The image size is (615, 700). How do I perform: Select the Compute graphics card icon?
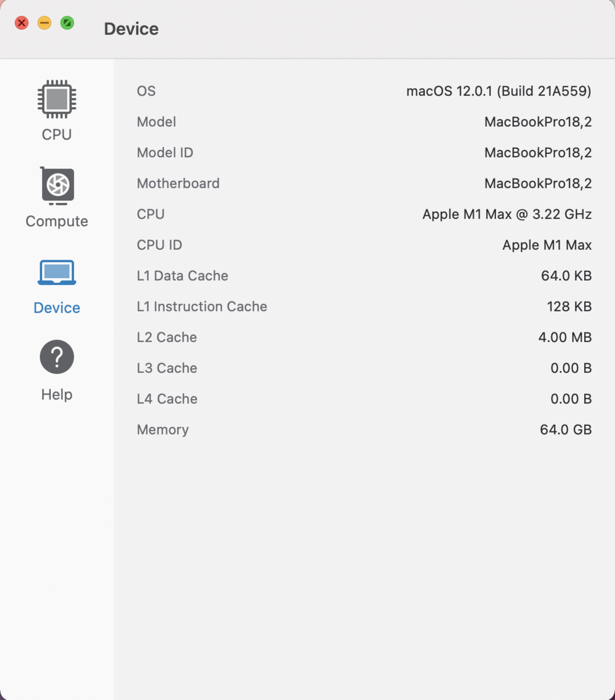57,185
